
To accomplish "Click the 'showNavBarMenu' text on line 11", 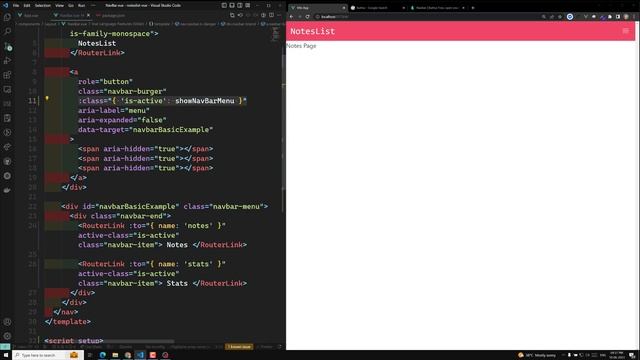I will click(x=205, y=101).
